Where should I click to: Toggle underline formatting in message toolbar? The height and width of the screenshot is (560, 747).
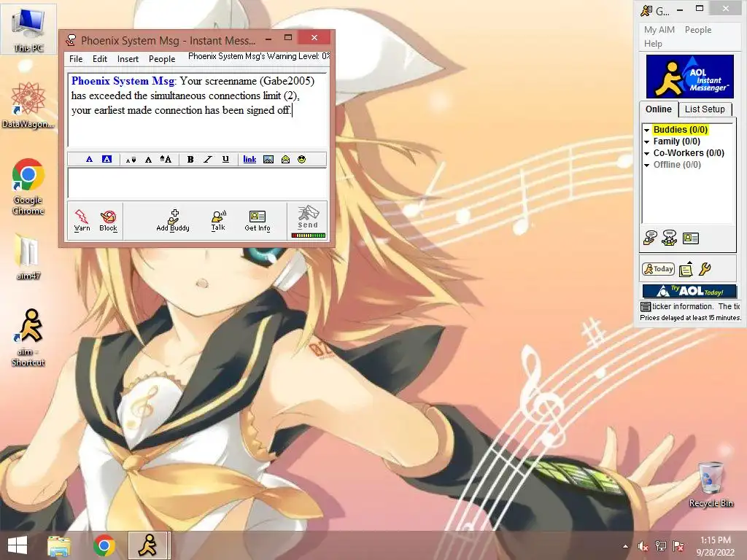(x=226, y=160)
